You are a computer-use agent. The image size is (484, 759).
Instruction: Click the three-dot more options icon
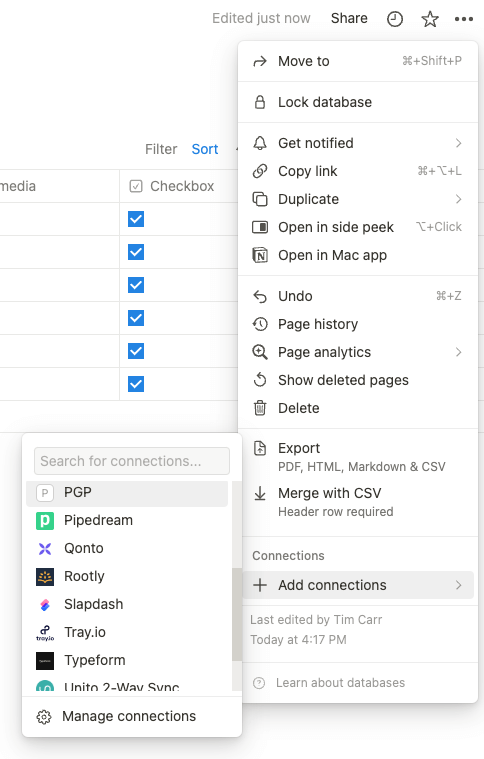464,19
